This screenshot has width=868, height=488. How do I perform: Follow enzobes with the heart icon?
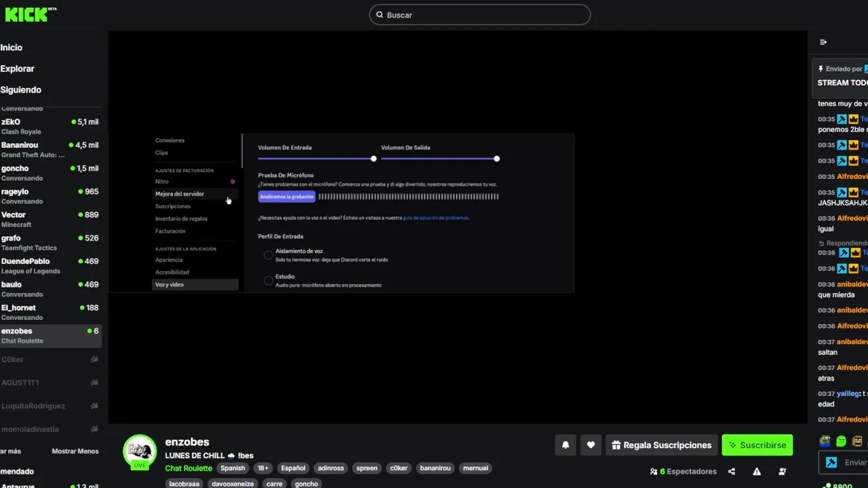pos(591,445)
